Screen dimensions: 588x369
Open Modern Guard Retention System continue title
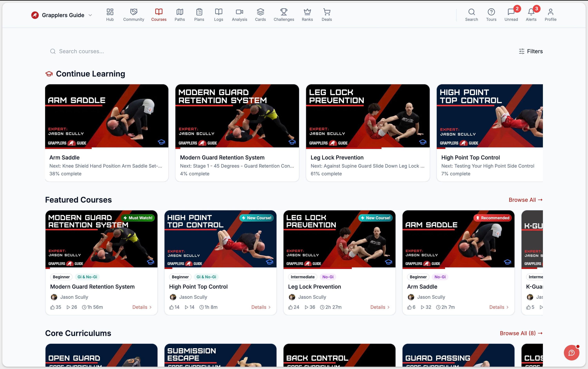[222, 158]
